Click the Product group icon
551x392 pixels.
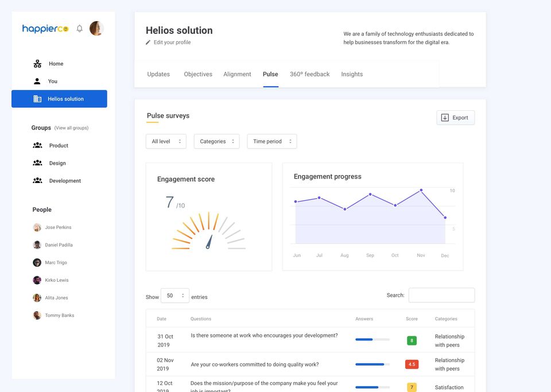coord(37,145)
